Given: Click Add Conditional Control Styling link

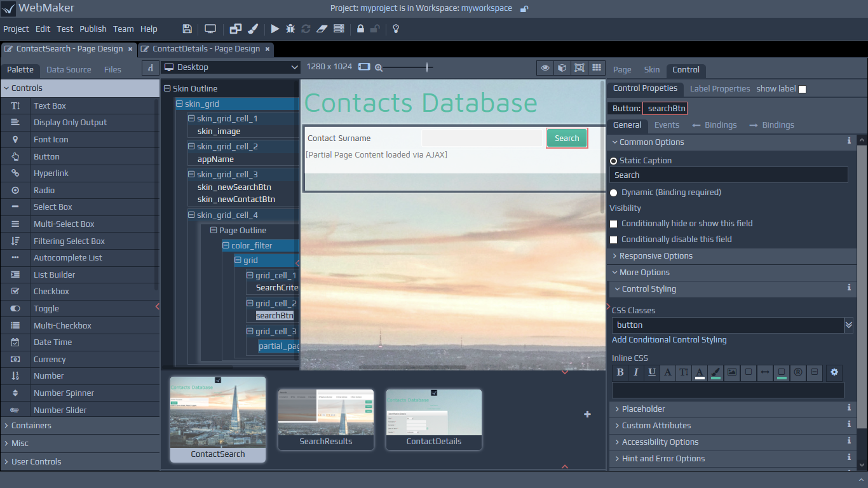Looking at the screenshot, I should (x=669, y=340).
